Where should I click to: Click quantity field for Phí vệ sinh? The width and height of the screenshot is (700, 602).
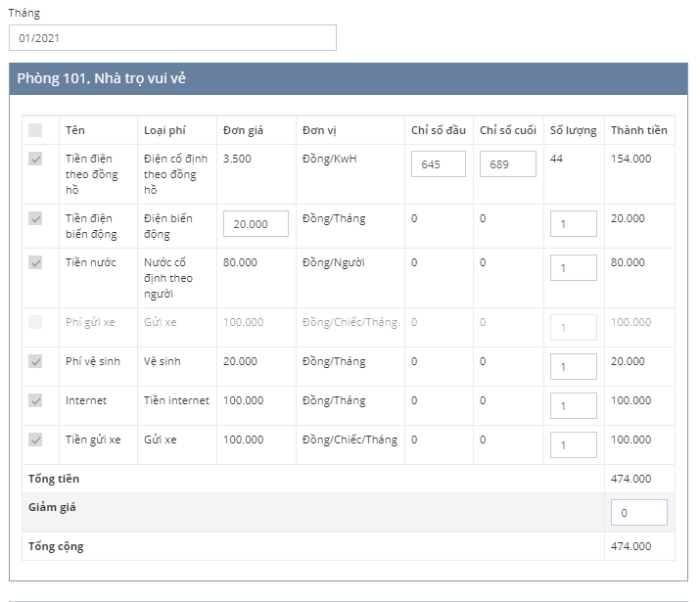573,367
